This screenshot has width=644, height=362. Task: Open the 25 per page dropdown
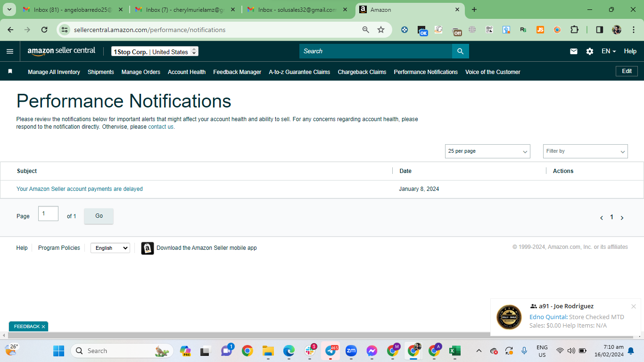tap(487, 151)
